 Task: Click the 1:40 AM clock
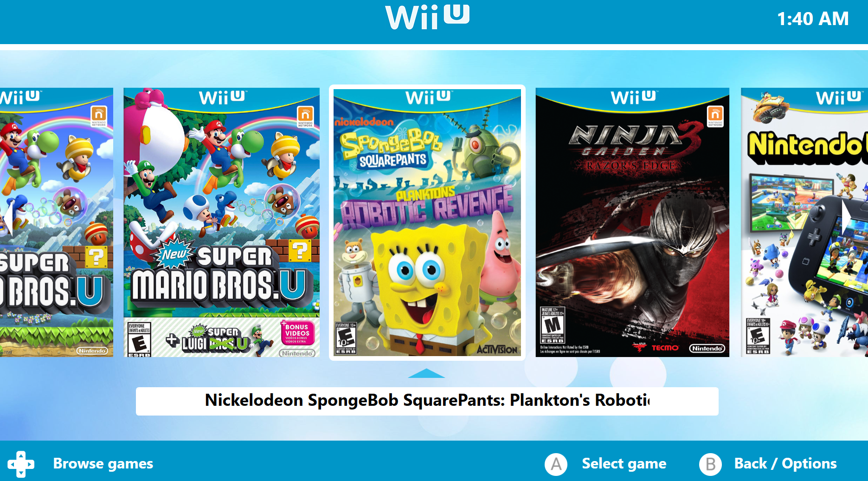point(813,19)
